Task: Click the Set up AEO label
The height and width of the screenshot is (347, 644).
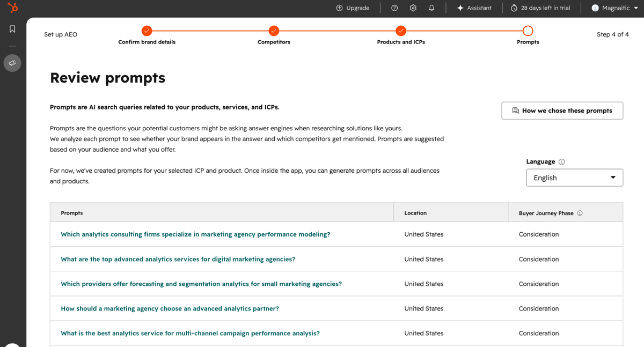Action: 61,34
